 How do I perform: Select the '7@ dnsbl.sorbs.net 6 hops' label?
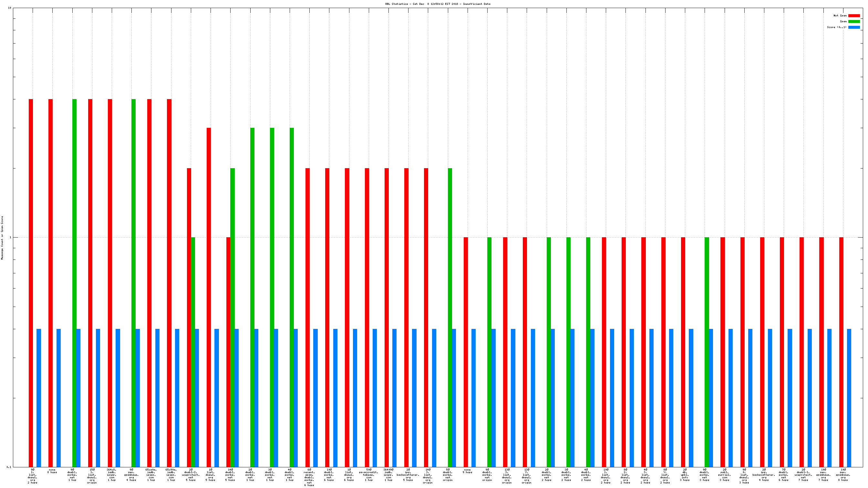pyautogui.click(x=784, y=475)
